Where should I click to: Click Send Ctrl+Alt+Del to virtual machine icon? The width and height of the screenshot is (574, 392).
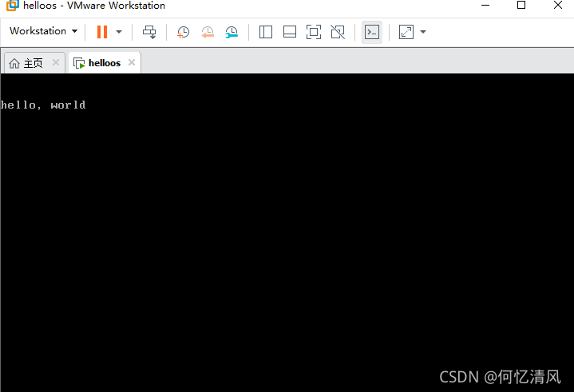149,32
